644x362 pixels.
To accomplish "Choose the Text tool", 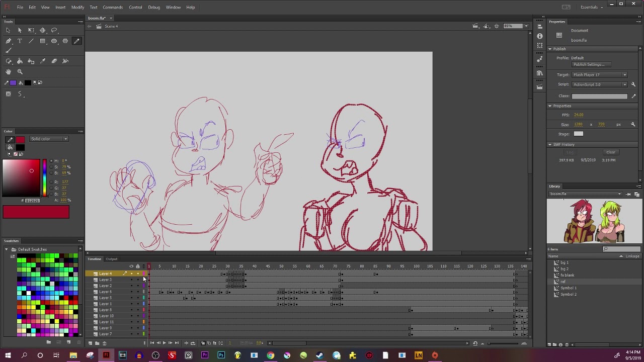I will [20, 41].
